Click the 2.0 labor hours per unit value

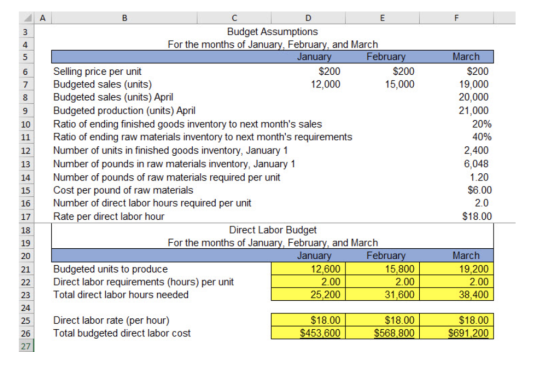[481, 203]
